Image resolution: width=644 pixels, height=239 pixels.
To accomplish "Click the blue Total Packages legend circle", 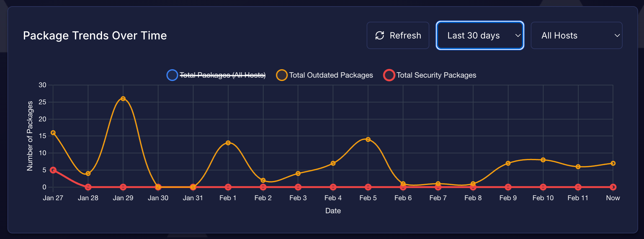I will [172, 75].
